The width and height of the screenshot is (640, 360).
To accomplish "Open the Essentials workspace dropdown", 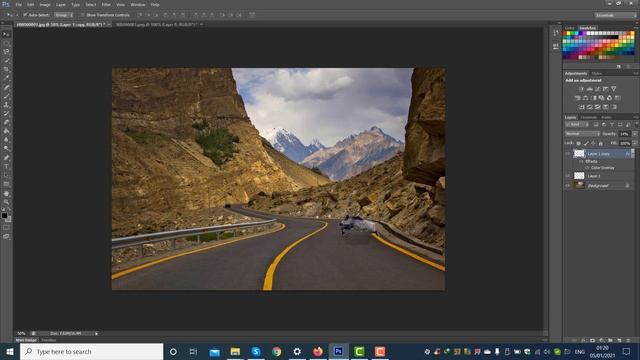I will tap(616, 15).
